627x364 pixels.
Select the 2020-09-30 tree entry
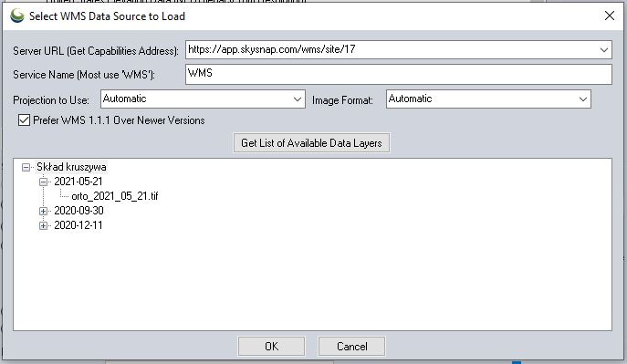pos(78,211)
